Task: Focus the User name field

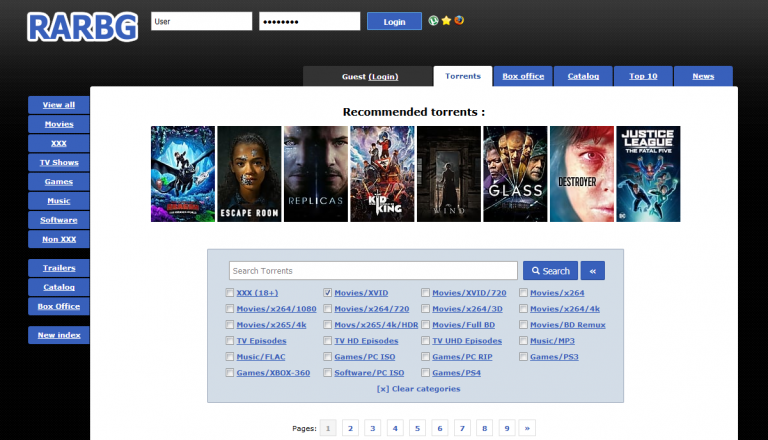Action: tap(201, 21)
